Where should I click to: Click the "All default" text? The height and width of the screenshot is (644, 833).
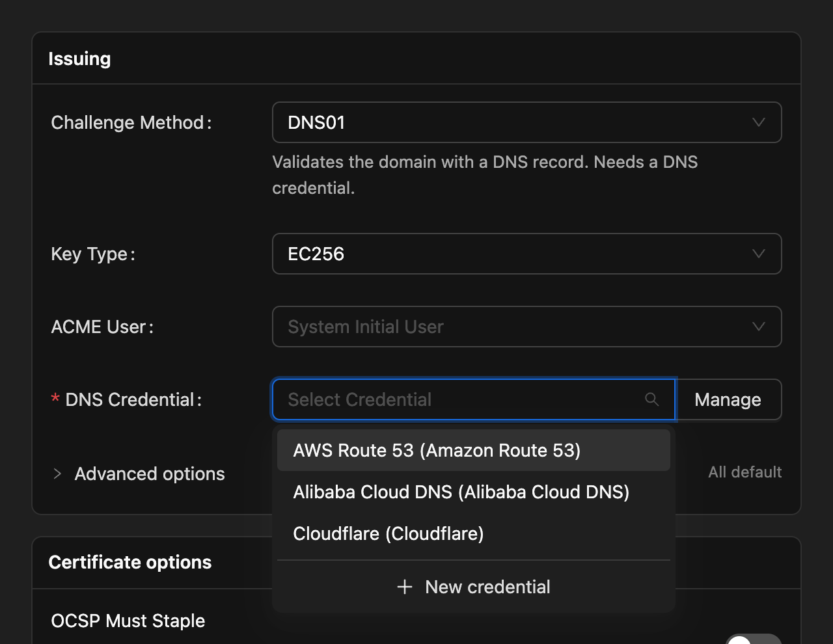click(x=745, y=472)
